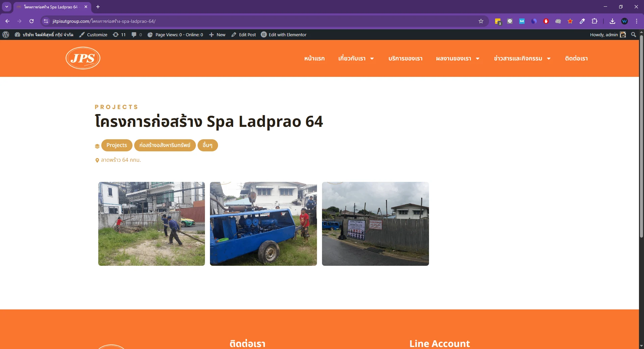This screenshot has height=349, width=644.
Task: Open the Chrome downloads icon
Action: click(x=612, y=21)
